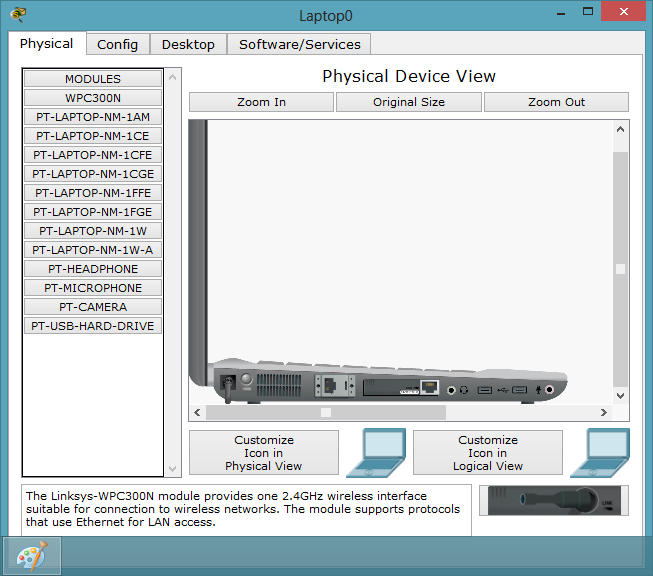Click the second USB port on laptop

(x=519, y=390)
